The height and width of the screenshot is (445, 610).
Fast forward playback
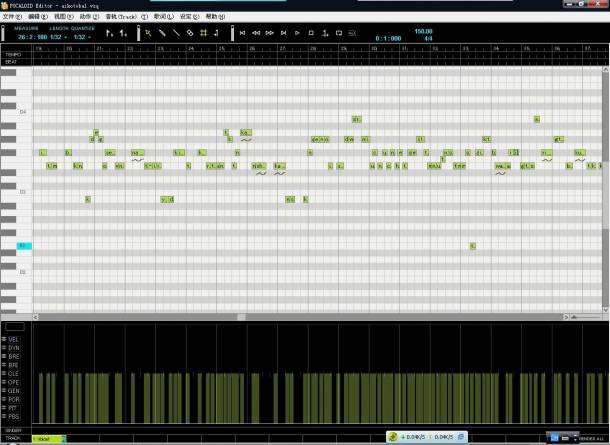(270, 33)
